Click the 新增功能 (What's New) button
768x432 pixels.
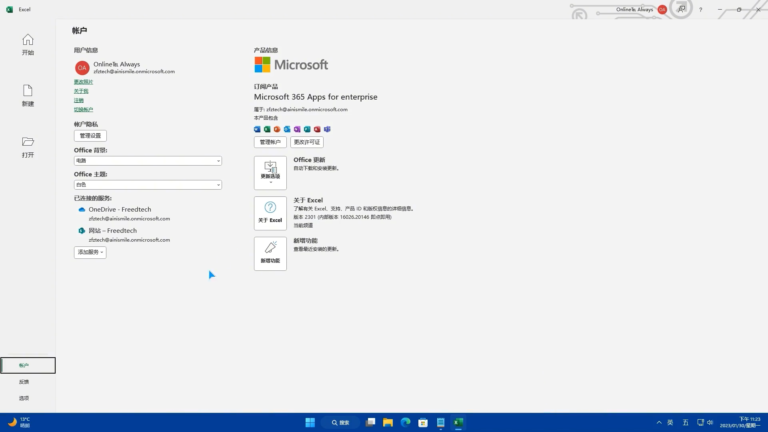point(270,254)
